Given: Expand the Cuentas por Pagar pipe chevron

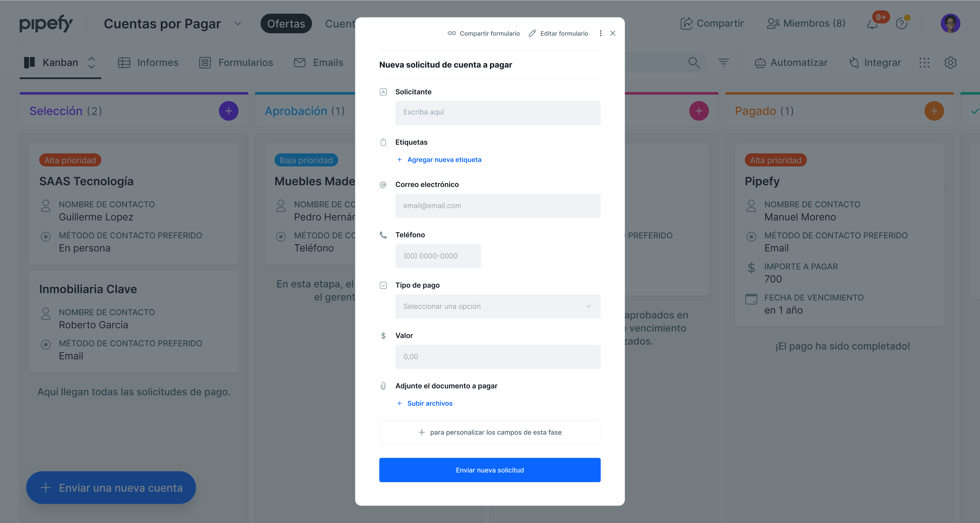Looking at the screenshot, I should point(238,24).
